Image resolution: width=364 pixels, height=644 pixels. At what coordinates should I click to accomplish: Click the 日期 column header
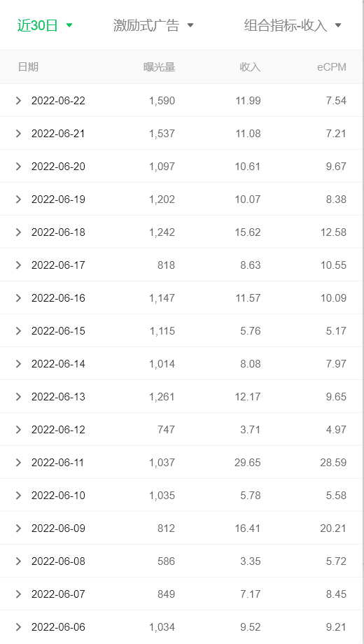coord(28,67)
